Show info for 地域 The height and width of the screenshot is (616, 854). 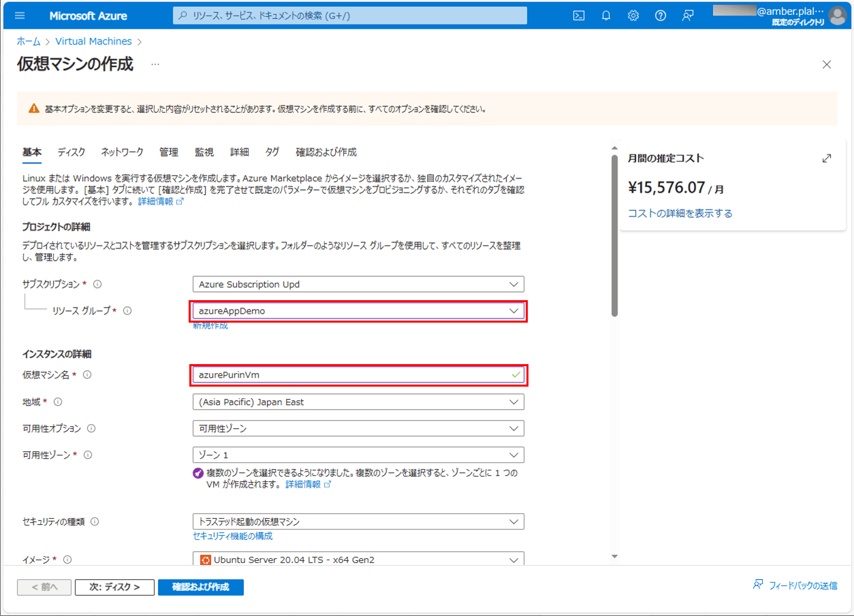click(58, 402)
